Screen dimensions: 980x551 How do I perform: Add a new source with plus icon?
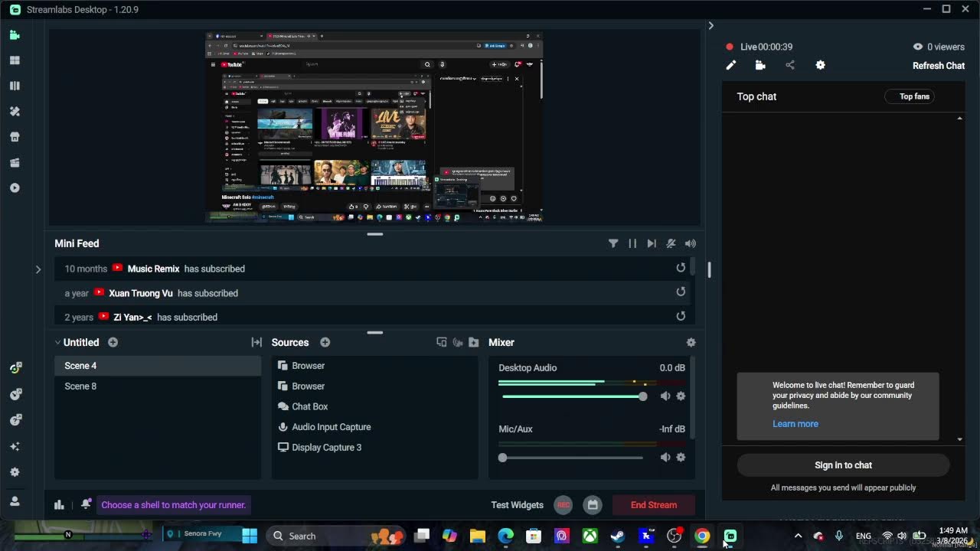[325, 342]
